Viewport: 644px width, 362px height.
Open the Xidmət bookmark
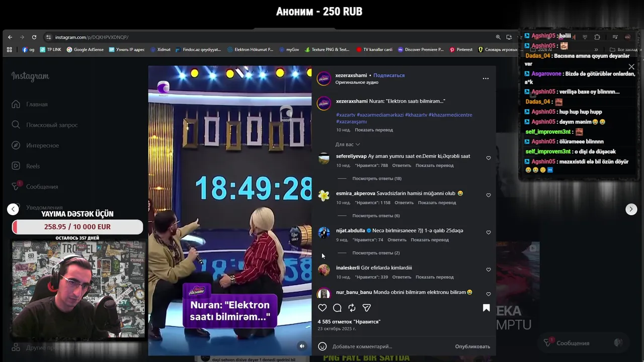point(160,50)
